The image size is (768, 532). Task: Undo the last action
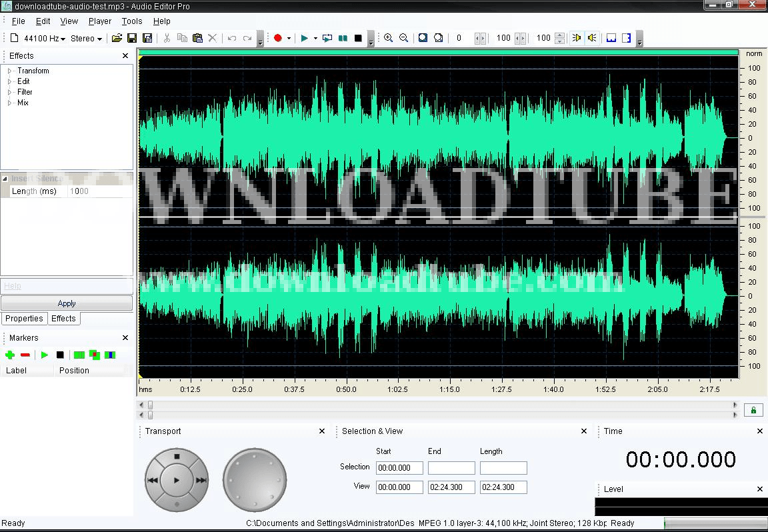[232, 38]
